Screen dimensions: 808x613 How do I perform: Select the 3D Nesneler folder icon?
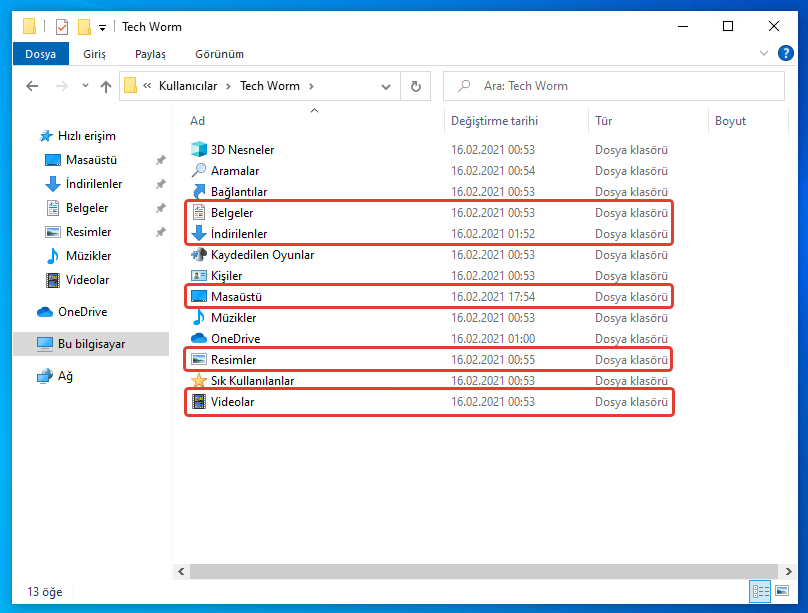(x=198, y=150)
